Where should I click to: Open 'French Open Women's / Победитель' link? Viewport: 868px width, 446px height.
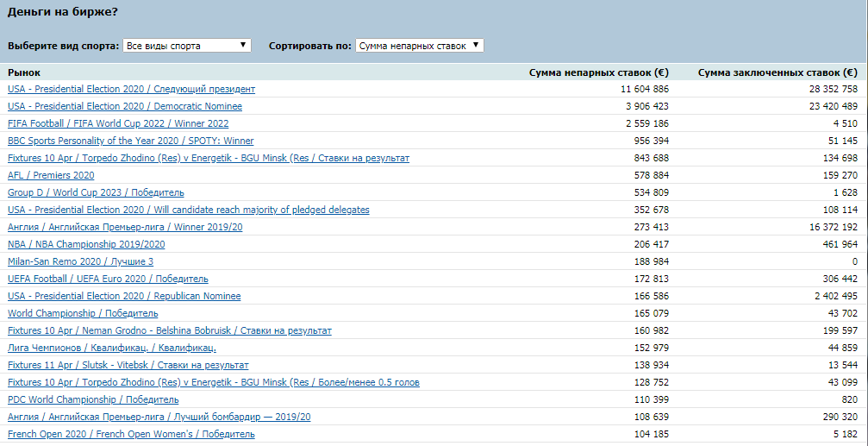(x=131, y=435)
